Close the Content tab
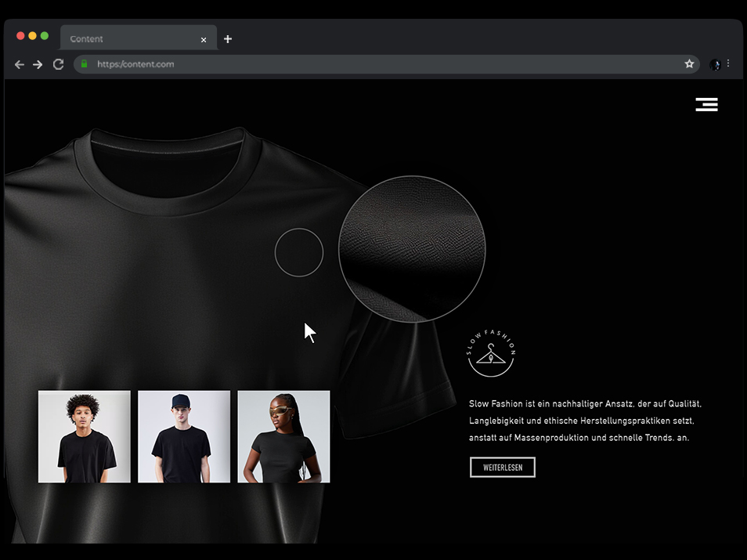This screenshot has width=747, height=560. [204, 40]
